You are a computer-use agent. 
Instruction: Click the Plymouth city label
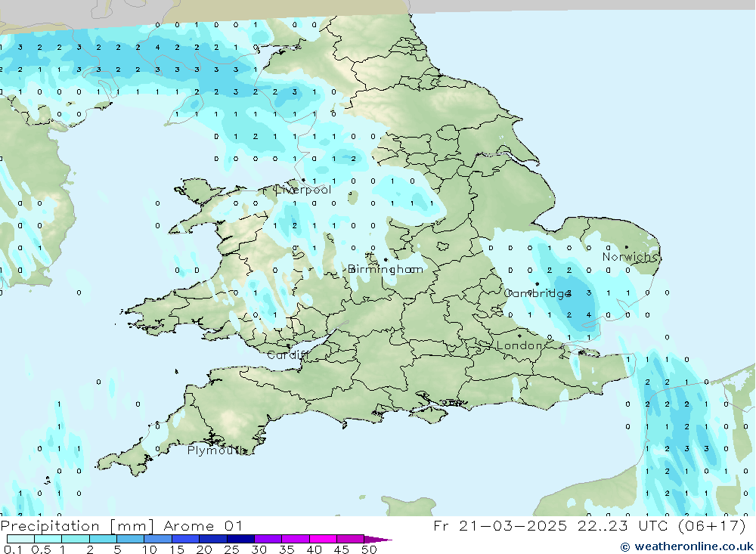(216, 450)
